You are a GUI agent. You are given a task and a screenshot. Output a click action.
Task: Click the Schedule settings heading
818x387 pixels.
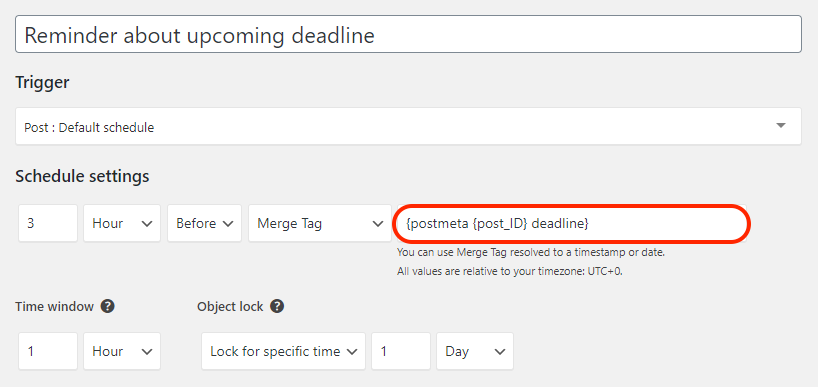click(x=82, y=176)
